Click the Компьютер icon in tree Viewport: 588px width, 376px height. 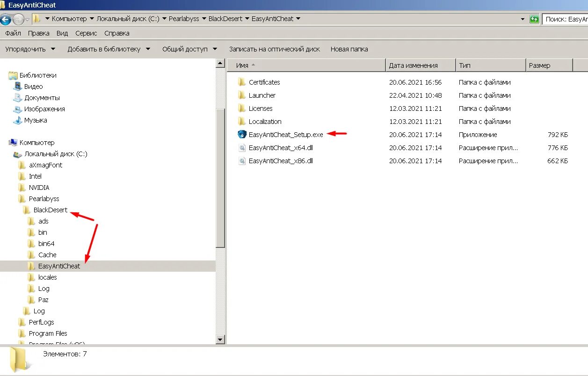(13, 143)
